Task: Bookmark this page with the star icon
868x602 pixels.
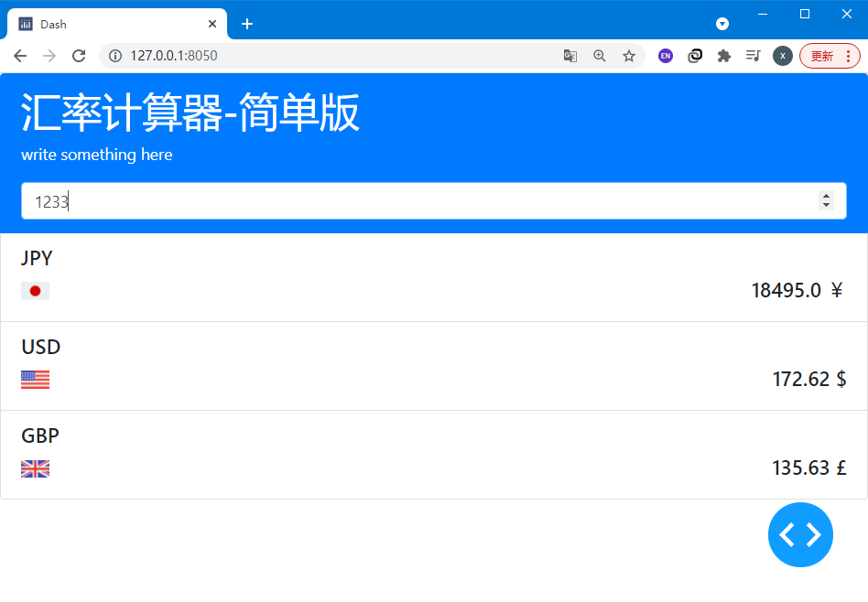Action: click(628, 55)
